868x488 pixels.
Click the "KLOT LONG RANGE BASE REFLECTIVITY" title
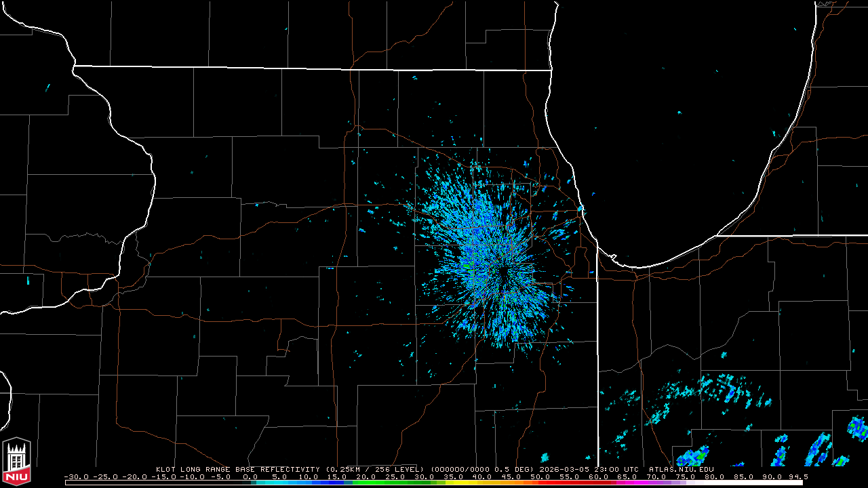pos(238,469)
